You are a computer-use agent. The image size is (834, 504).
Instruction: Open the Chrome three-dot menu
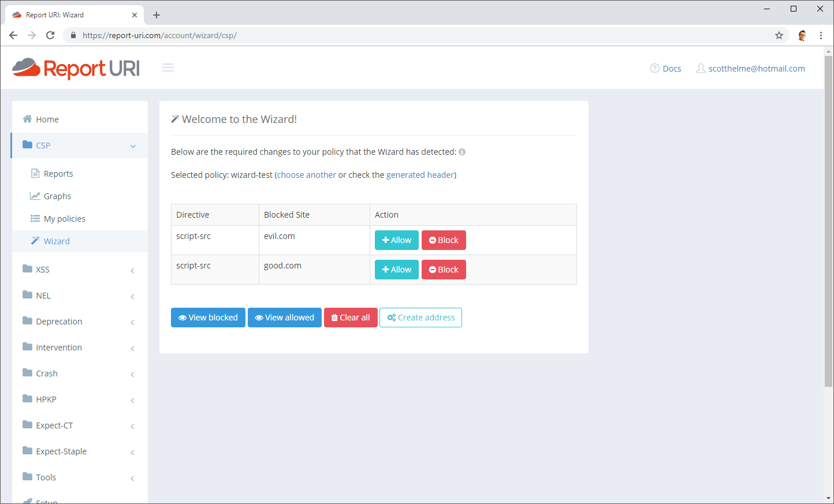pyautogui.click(x=821, y=35)
